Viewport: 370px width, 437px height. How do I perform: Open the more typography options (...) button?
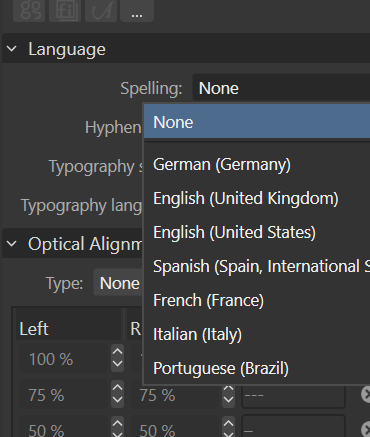click(x=137, y=11)
